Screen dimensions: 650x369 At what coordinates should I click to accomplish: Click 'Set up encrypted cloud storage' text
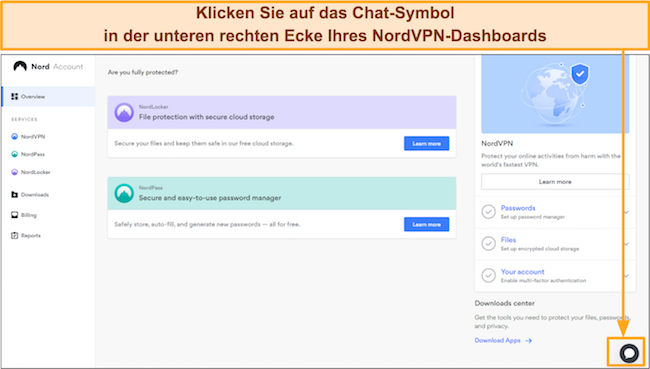(x=540, y=249)
